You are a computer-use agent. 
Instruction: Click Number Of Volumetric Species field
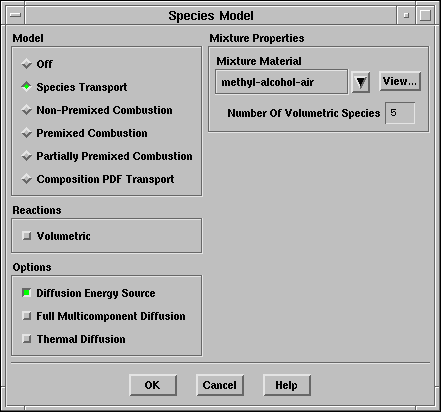click(400, 113)
